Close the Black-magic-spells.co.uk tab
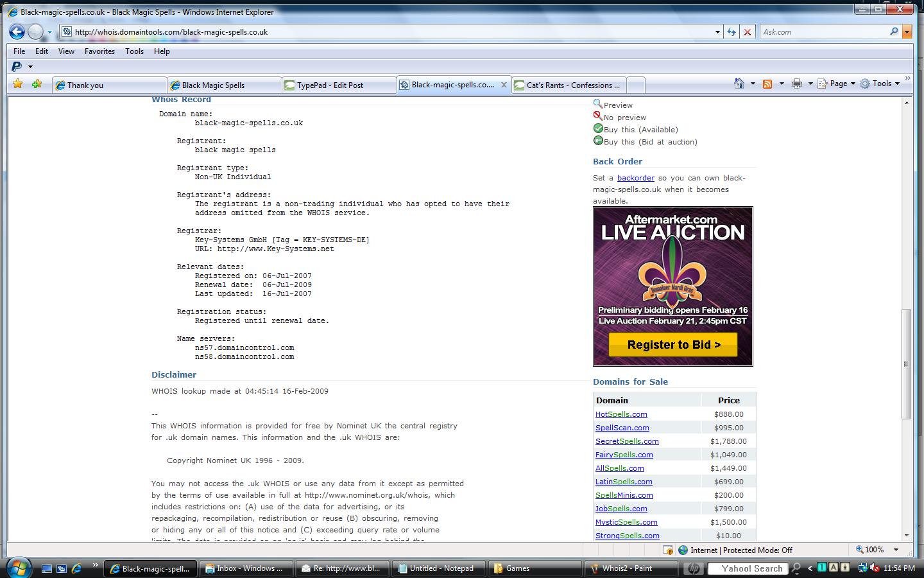The width and height of the screenshot is (924, 578). pyautogui.click(x=504, y=85)
